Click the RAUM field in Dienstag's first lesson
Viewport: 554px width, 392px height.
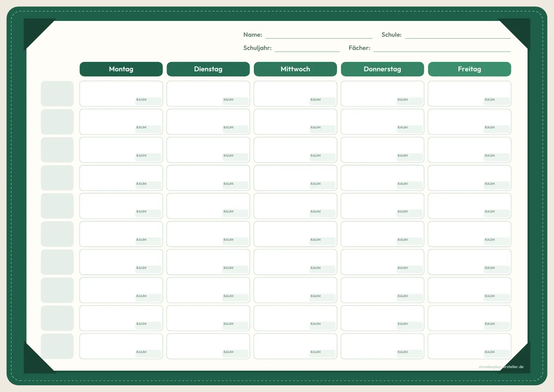(x=236, y=101)
